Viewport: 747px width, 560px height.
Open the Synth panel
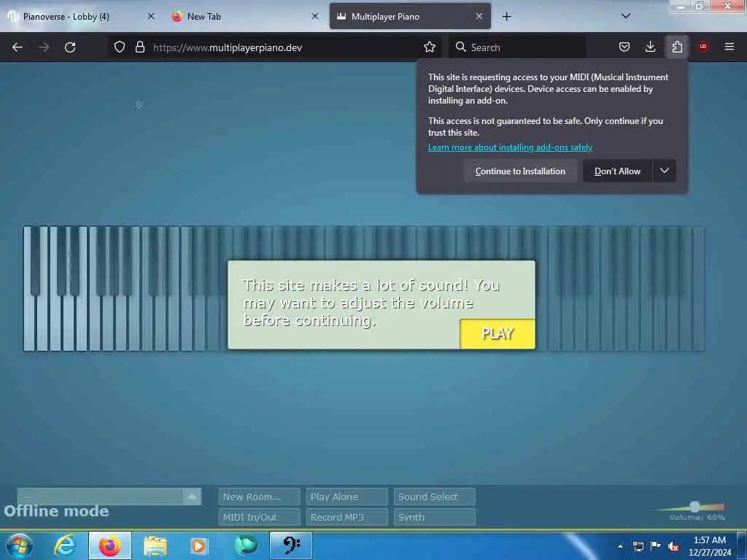(x=435, y=517)
